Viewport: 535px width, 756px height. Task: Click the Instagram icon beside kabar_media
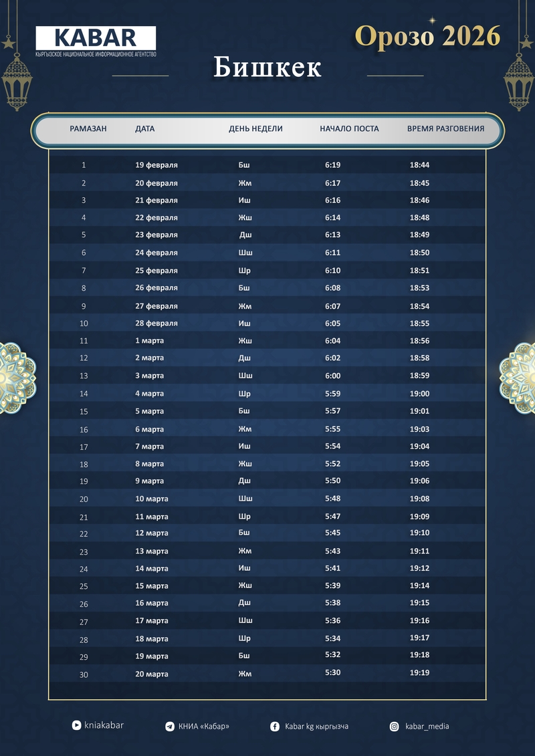(x=395, y=727)
